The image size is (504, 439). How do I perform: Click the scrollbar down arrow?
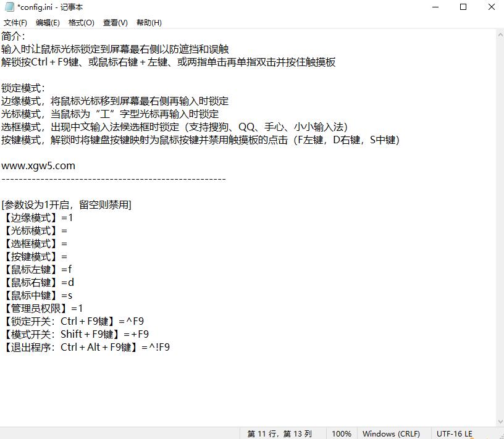tap(500, 420)
